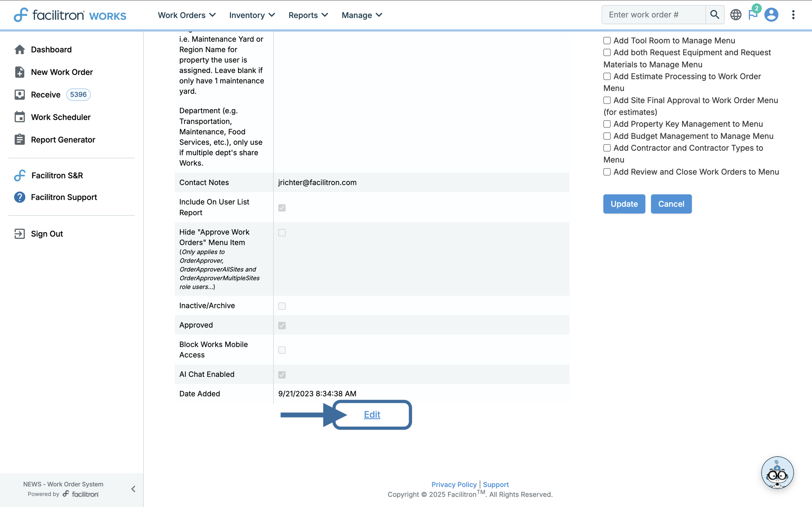Enable Add Budget Management to Manage Menu

607,136
